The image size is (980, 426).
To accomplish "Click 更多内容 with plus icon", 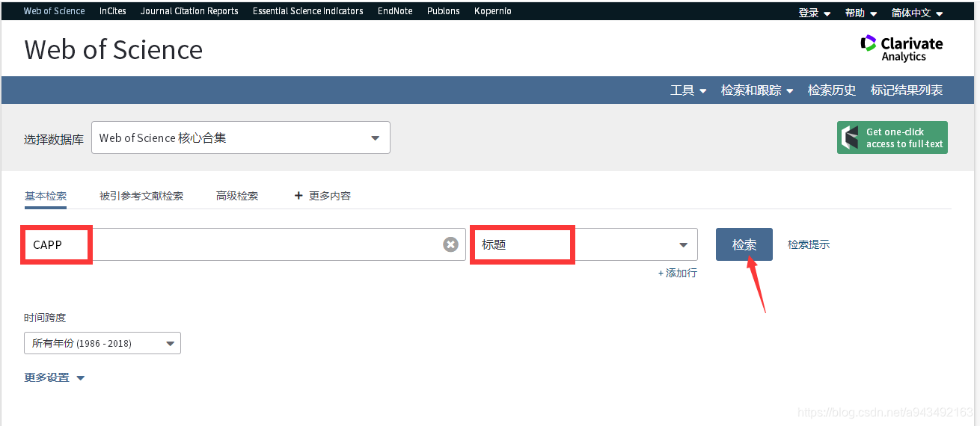I will pyautogui.click(x=322, y=196).
